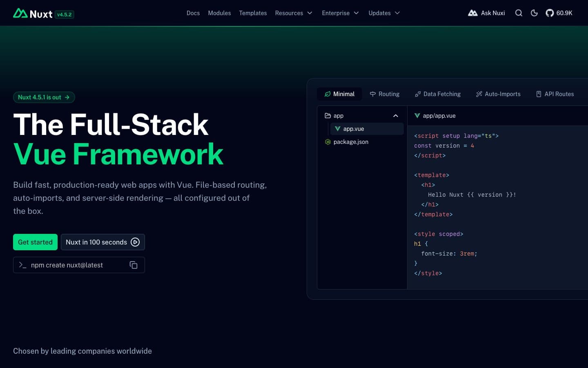Switch to the Data Fetching tab
The width and height of the screenshot is (588, 368).
(438, 94)
